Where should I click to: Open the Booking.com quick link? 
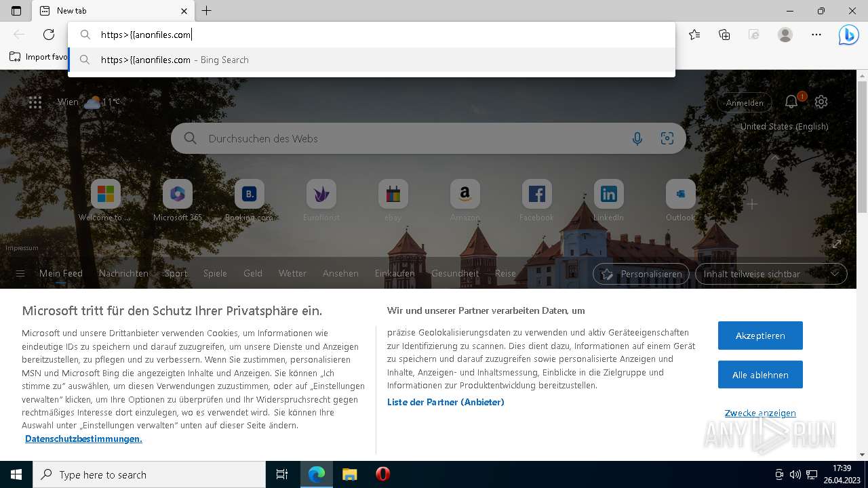click(249, 201)
